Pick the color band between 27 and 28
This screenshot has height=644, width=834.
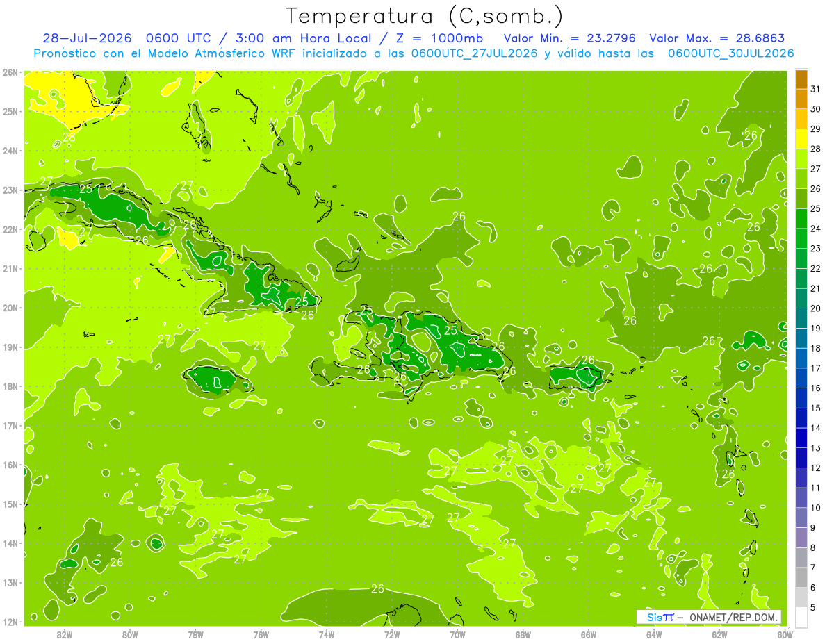coord(801,159)
